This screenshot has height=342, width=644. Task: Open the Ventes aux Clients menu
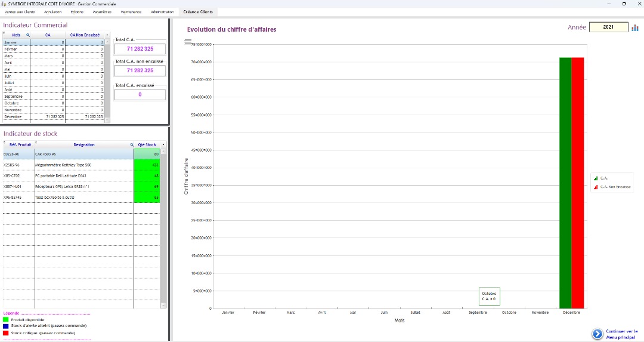[20, 12]
